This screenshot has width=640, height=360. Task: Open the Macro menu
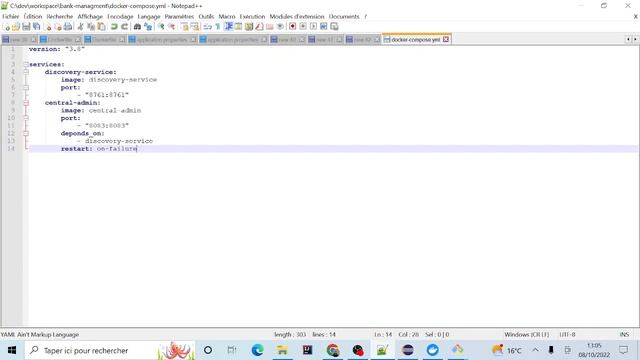click(x=227, y=16)
